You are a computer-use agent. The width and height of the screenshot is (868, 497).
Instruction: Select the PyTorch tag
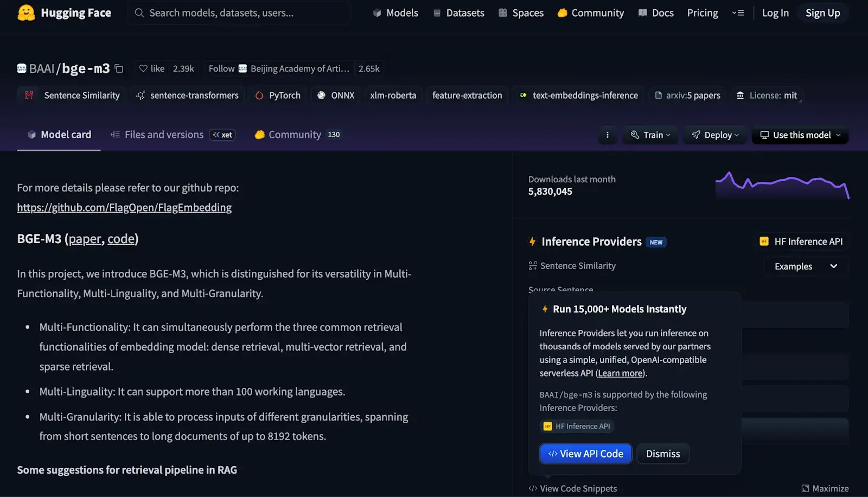[278, 95]
